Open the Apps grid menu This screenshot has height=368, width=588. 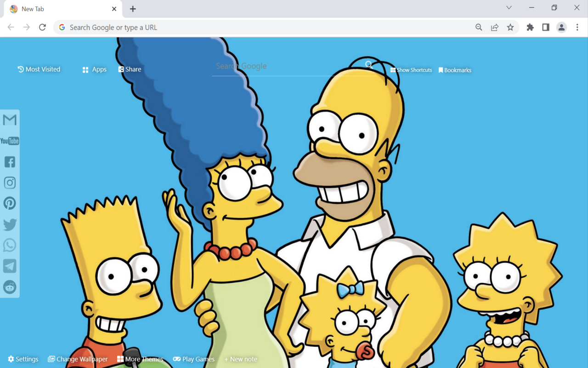pos(94,69)
